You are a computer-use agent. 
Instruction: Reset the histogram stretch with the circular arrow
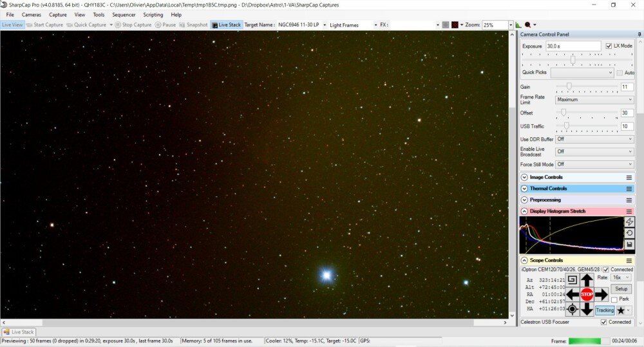[x=629, y=233]
